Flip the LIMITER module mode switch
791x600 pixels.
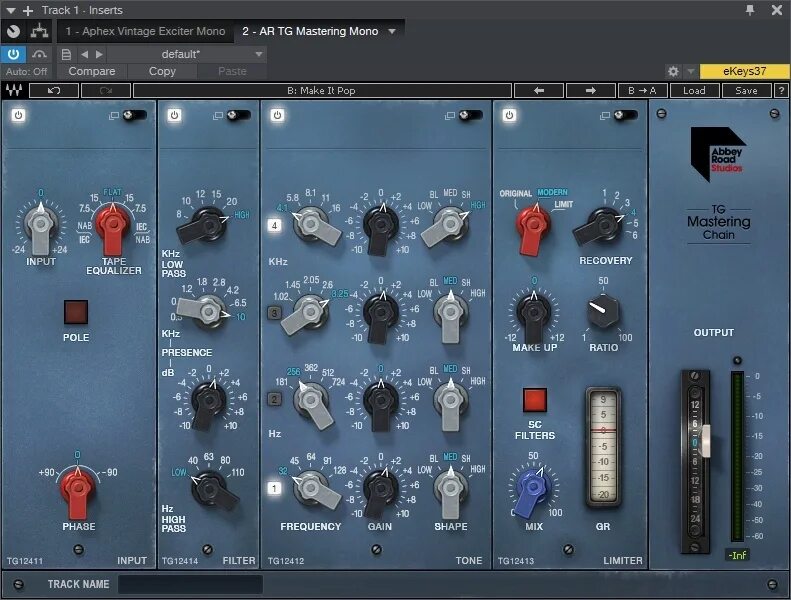(626, 116)
